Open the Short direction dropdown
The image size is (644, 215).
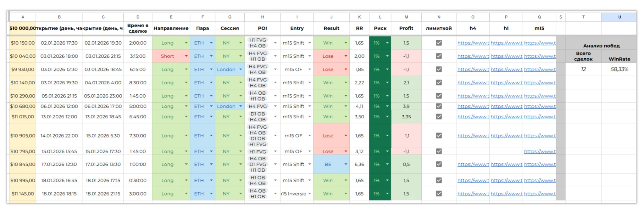pyautogui.click(x=186, y=56)
